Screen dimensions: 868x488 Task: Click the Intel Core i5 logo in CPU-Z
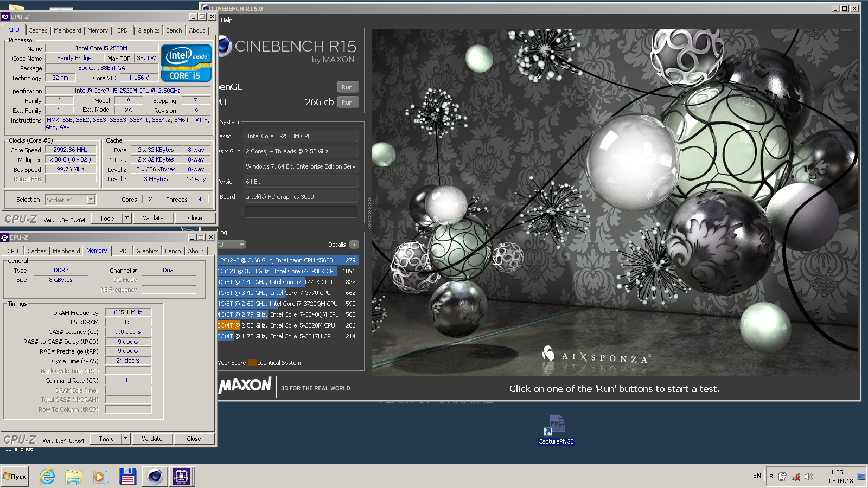pos(186,63)
